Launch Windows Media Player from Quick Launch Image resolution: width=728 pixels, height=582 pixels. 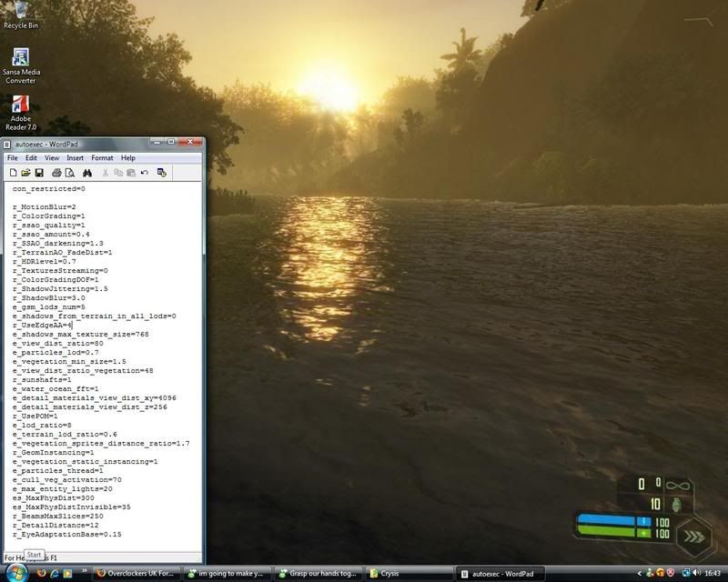[x=67, y=573]
